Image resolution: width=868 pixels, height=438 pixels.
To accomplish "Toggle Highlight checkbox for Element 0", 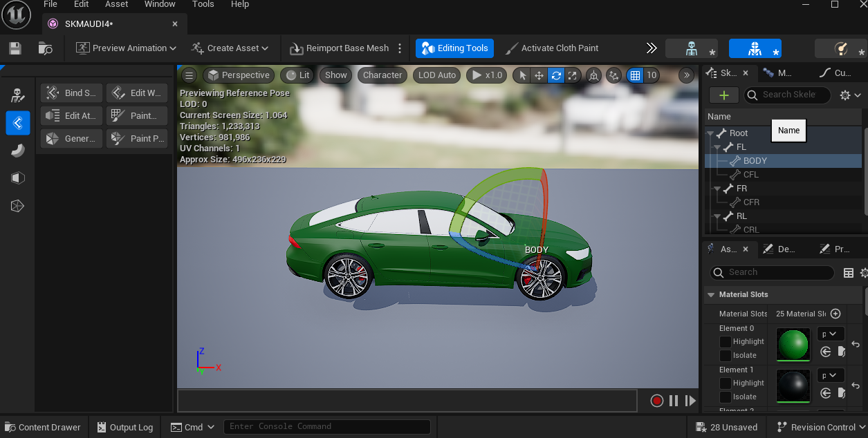I will click(726, 342).
